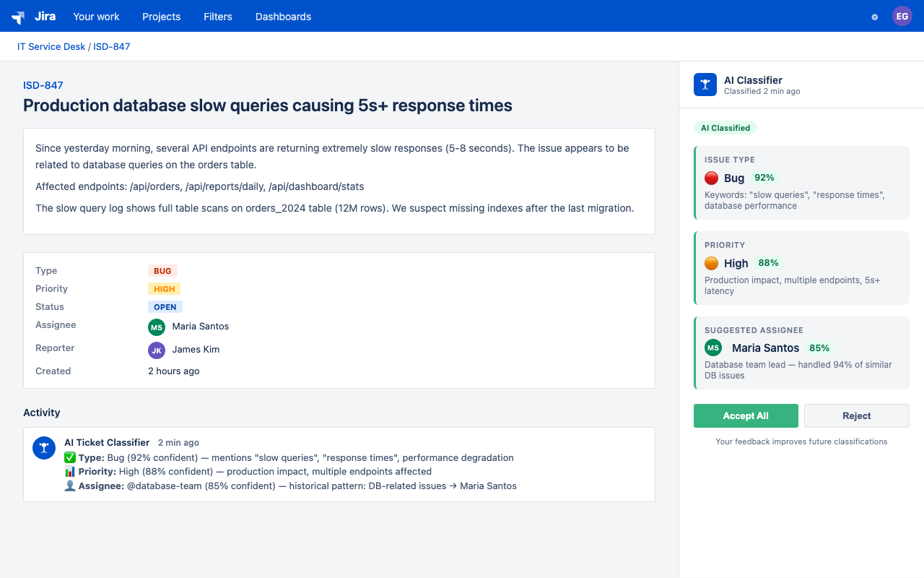
Task: Click the red Bug indicator icon
Action: 712,177
